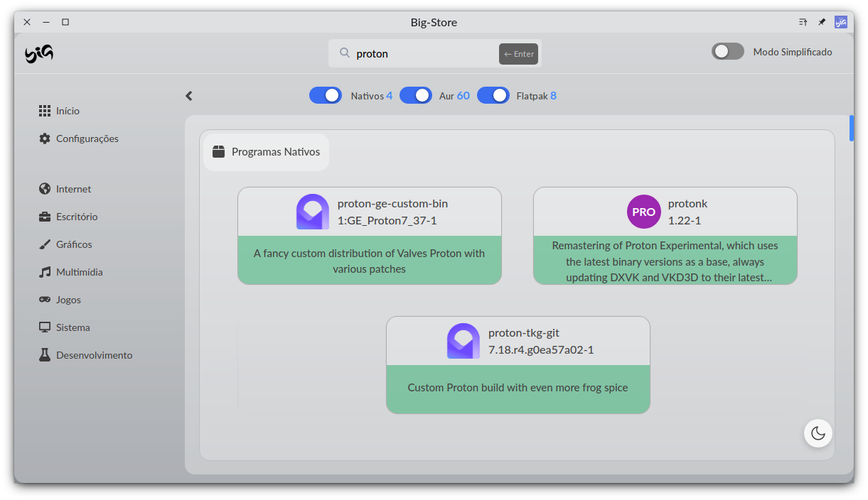The image size is (868, 500).
Task: Click the Internet globe icon
Action: pos(45,189)
